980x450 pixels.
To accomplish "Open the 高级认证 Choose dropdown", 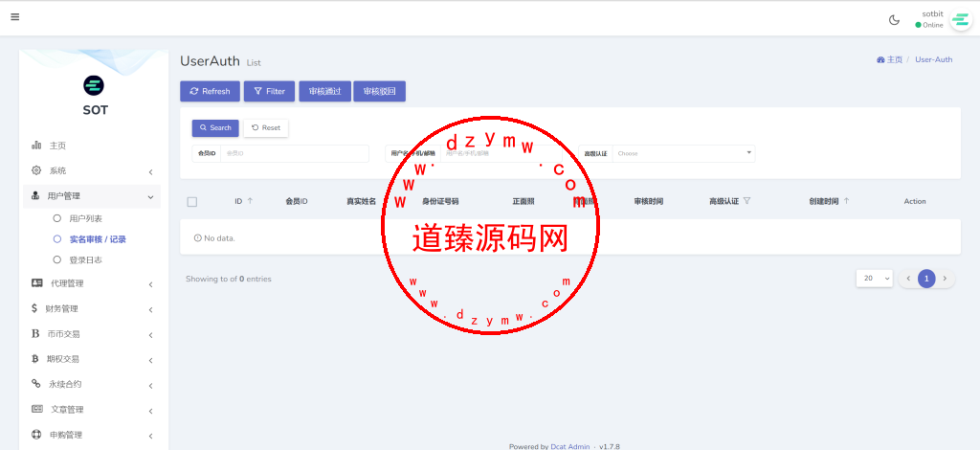I will (x=683, y=153).
